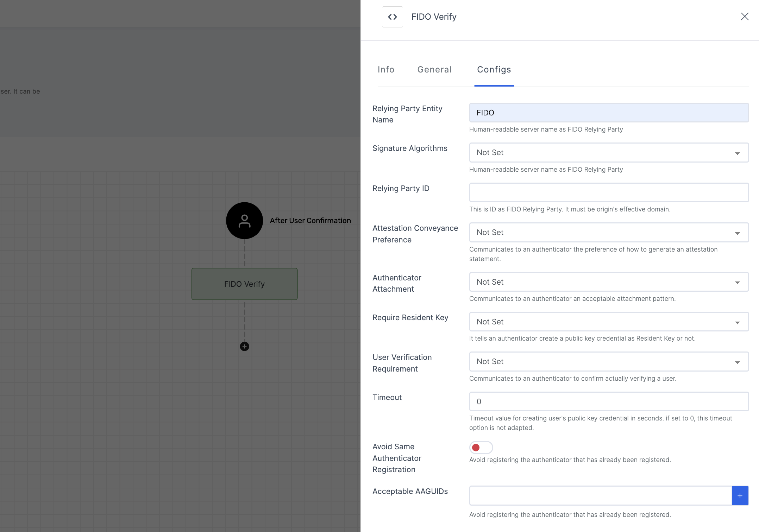
Task: Switch to the General tab
Action: coord(434,70)
